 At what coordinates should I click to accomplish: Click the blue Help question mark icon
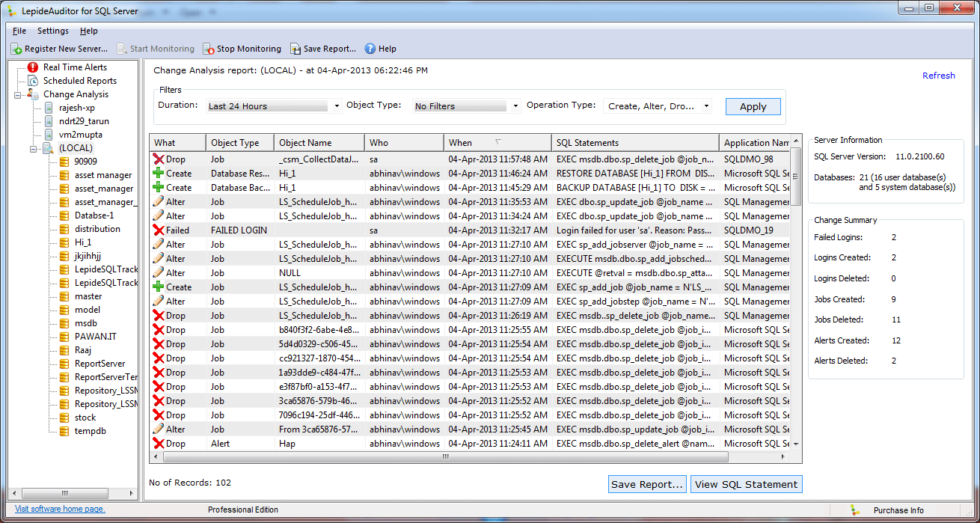370,49
